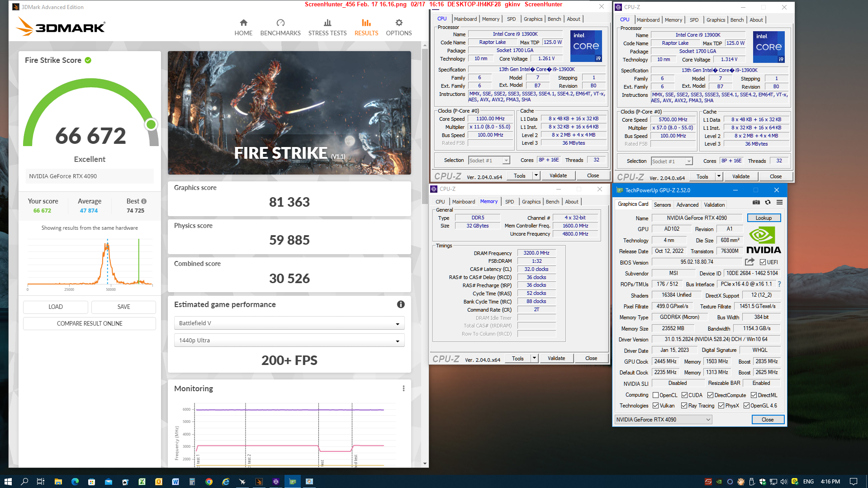The height and width of the screenshot is (488, 868).
Task: Open the Monitoring panel three-dot menu
Action: click(x=403, y=389)
